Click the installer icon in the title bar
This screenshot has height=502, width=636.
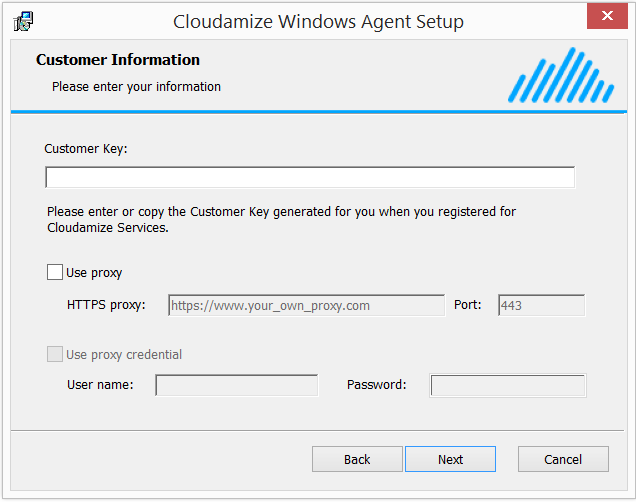click(x=23, y=21)
